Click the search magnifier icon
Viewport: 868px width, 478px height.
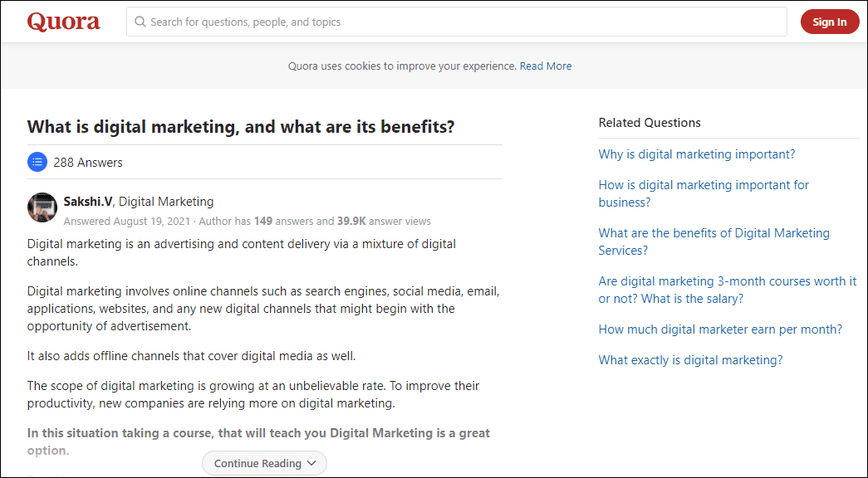click(140, 22)
